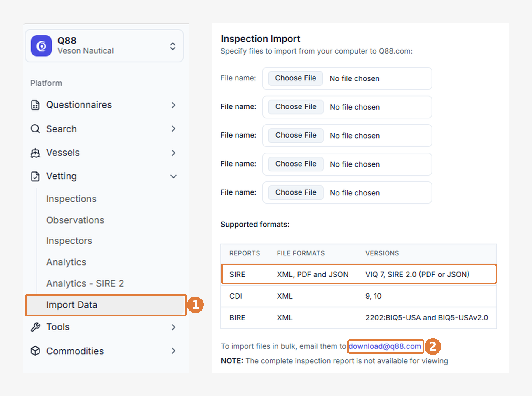Screen dimensions: 532x396
Task: Open the download@q88.com email link
Action: point(385,346)
